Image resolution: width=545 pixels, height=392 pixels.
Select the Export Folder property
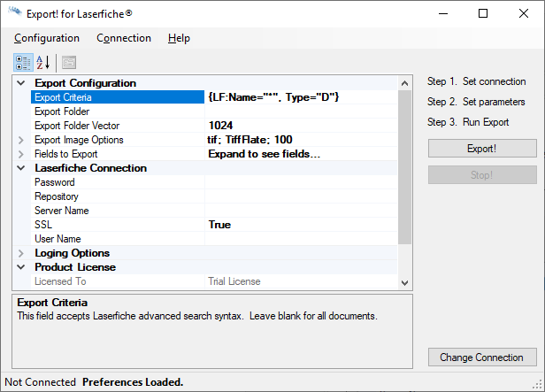(118, 111)
